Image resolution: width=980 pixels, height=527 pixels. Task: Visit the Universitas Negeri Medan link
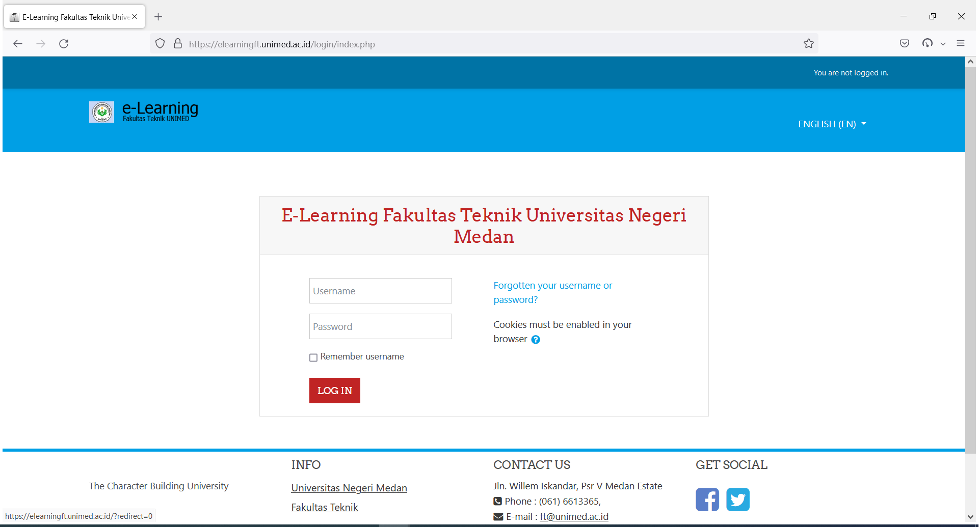(349, 487)
